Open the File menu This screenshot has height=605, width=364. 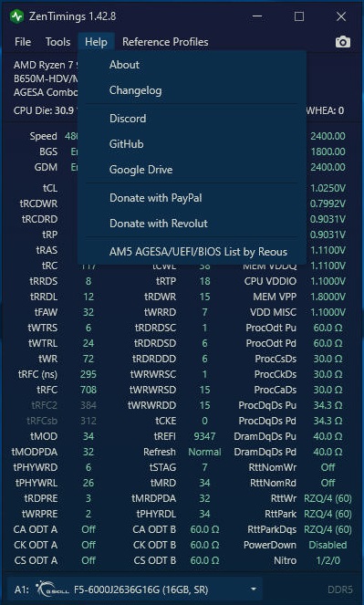click(x=23, y=42)
